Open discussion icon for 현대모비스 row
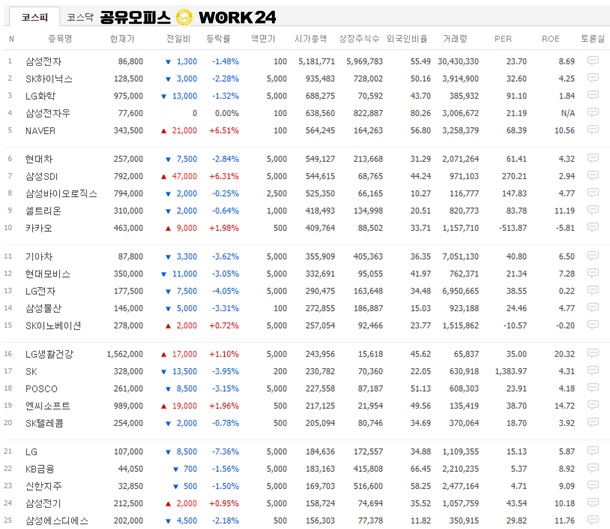Screen dimensions: 610x529 tap(592, 273)
